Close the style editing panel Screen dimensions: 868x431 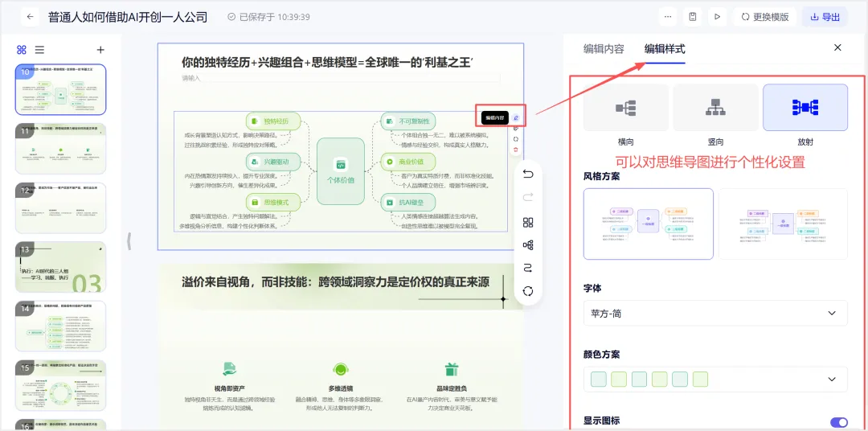tap(837, 47)
